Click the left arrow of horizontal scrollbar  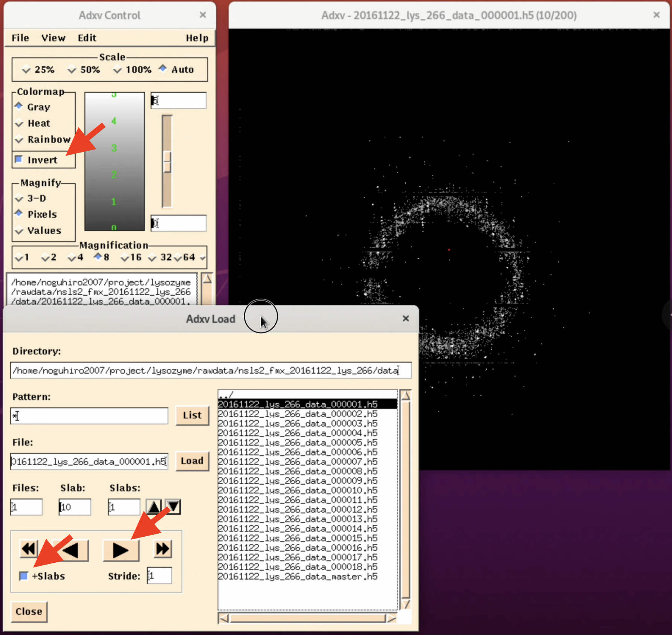(x=224, y=618)
